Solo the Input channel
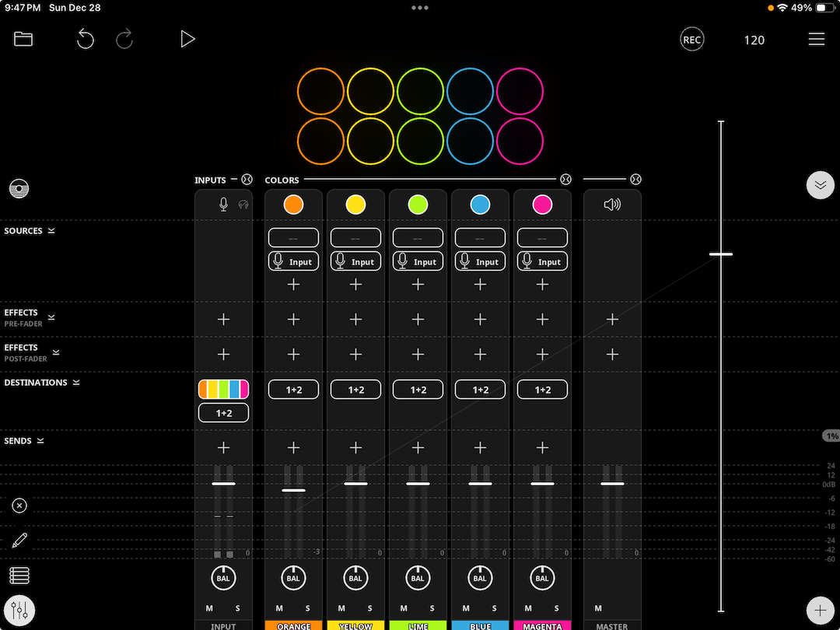The height and width of the screenshot is (630, 840). click(237, 608)
